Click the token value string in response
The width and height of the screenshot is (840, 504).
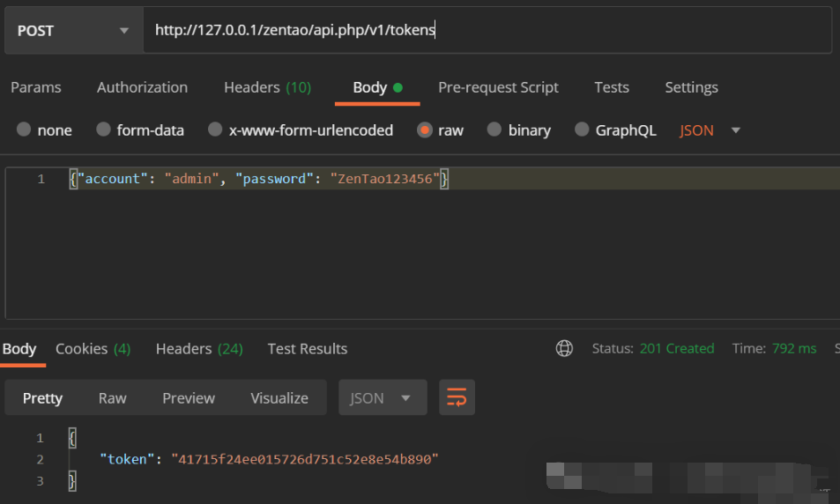click(x=305, y=459)
